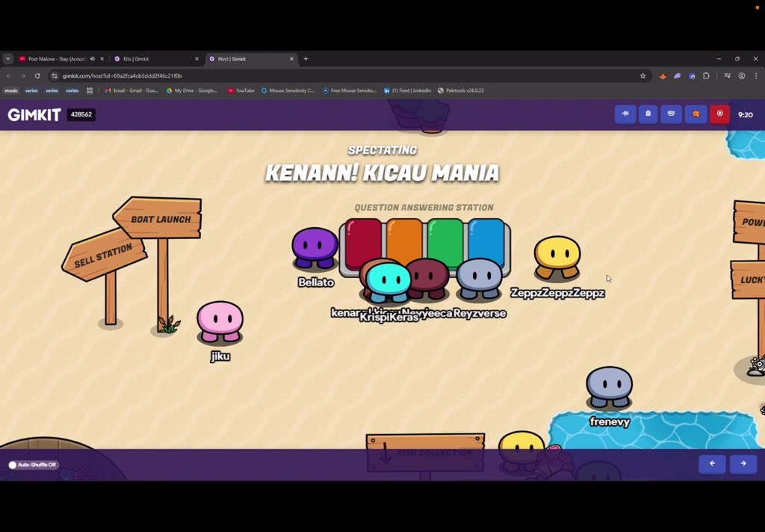View site information icon in address bar

tap(54, 75)
